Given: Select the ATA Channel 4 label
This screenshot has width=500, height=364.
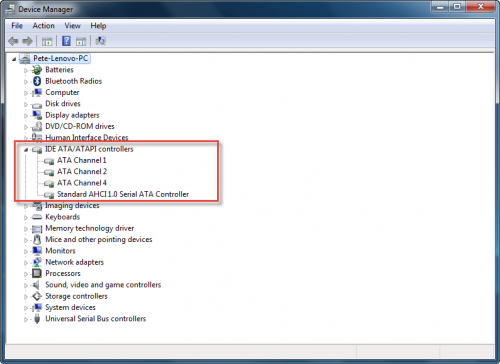Looking at the screenshot, I should 82,183.
